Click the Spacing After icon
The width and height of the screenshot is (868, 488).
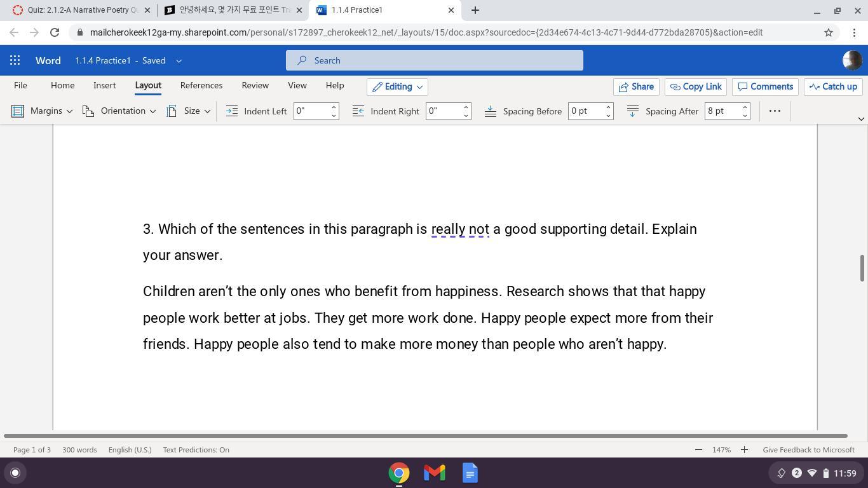(633, 111)
